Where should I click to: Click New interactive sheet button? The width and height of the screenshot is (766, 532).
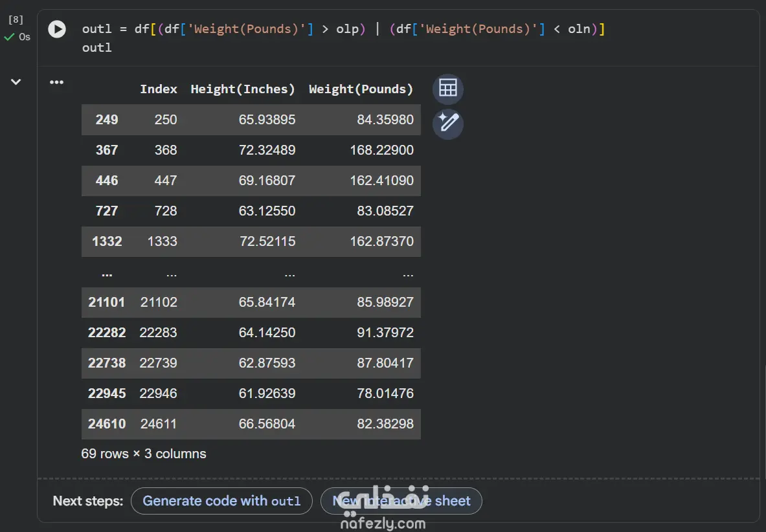tap(401, 501)
